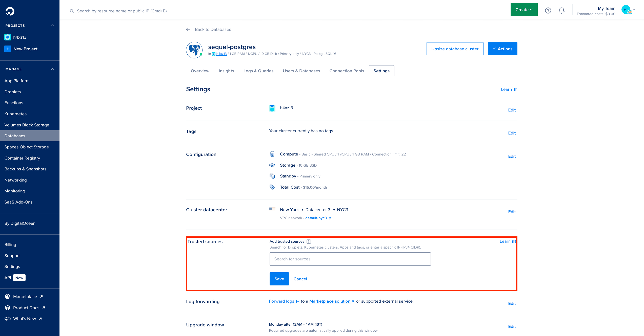644x336 pixels.
Task: Click the Forward logs link
Action: [281, 301]
